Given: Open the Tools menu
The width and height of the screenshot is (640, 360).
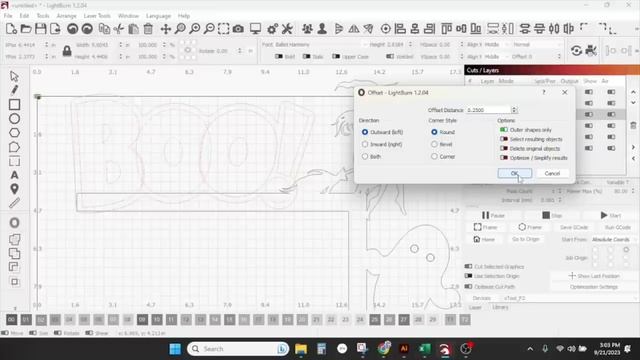Looking at the screenshot, I should (x=43, y=16).
